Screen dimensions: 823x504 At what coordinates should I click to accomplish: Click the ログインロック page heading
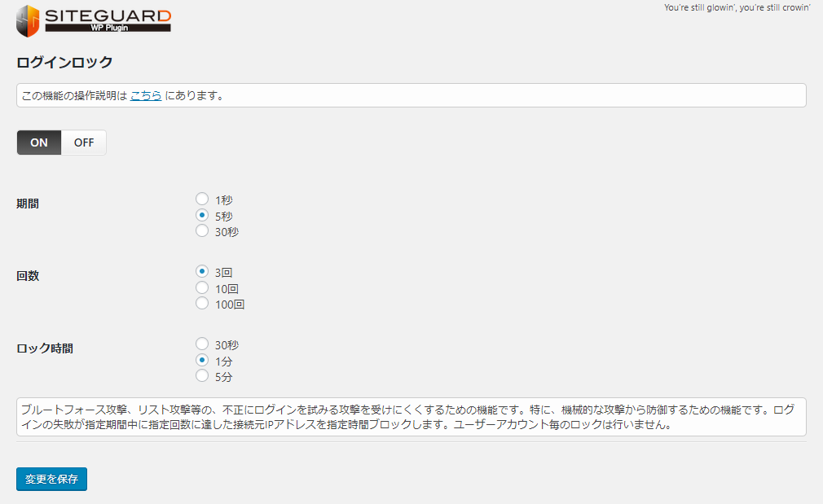coord(64,63)
